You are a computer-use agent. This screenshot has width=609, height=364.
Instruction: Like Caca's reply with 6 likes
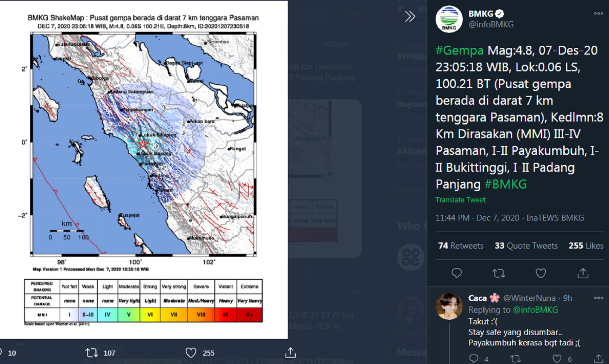[x=557, y=359]
